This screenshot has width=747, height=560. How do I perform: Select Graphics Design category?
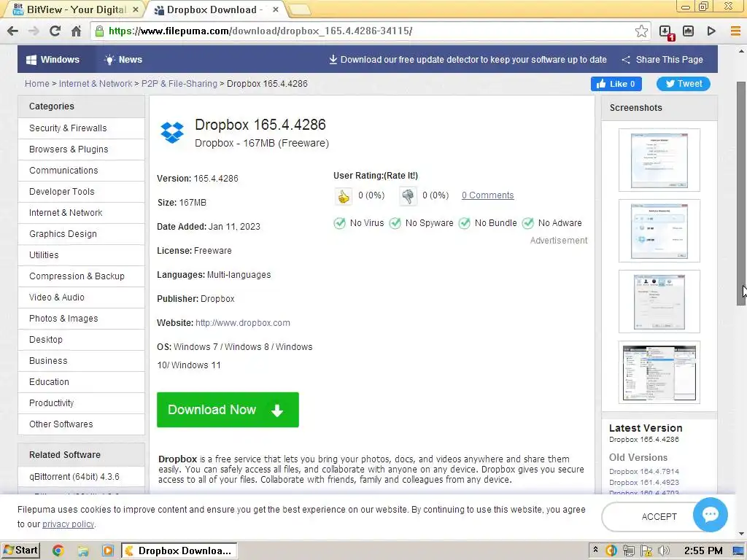pyautogui.click(x=82, y=234)
